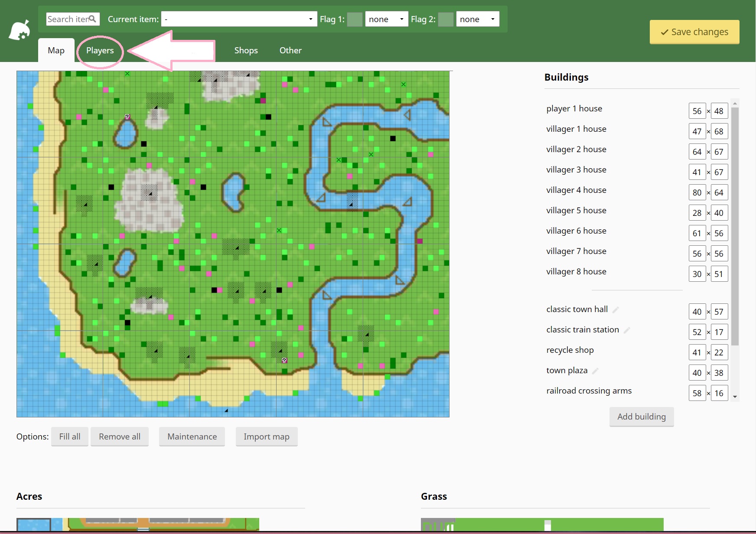This screenshot has height=534, width=756.
Task: Open the Shops tab
Action: 246,51
